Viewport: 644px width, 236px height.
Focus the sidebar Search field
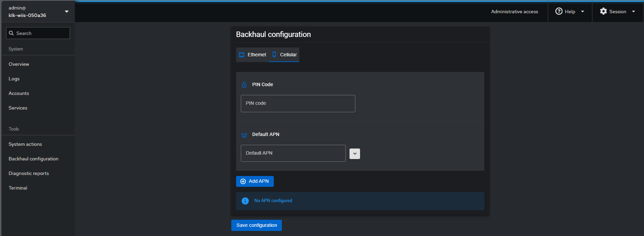click(x=38, y=33)
